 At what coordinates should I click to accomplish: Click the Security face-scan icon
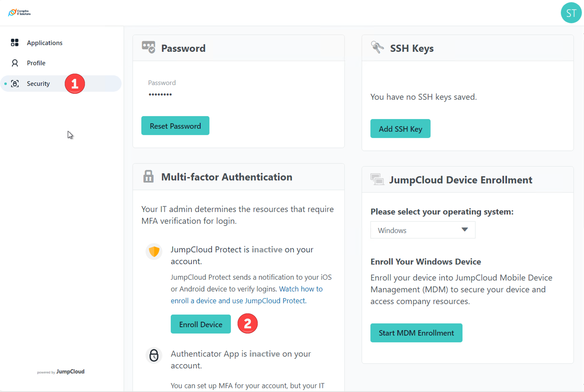point(15,83)
